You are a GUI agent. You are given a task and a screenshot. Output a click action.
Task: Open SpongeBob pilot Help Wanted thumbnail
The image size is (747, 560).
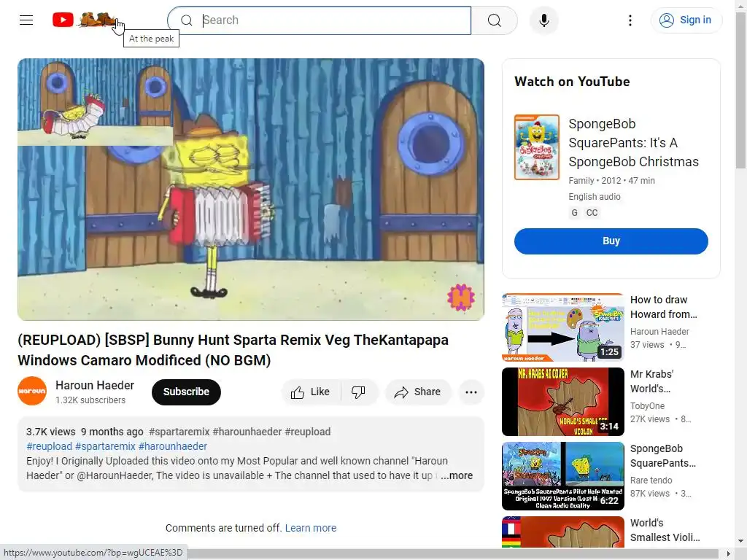click(563, 476)
